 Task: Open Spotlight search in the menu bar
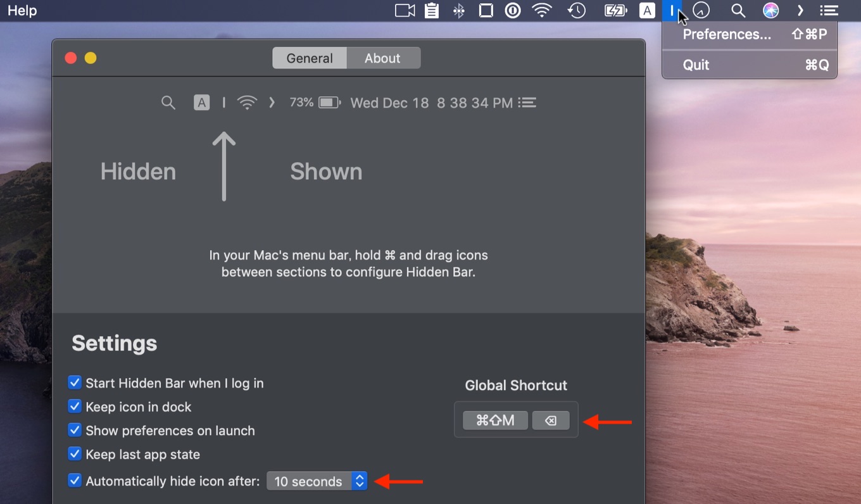coord(738,11)
